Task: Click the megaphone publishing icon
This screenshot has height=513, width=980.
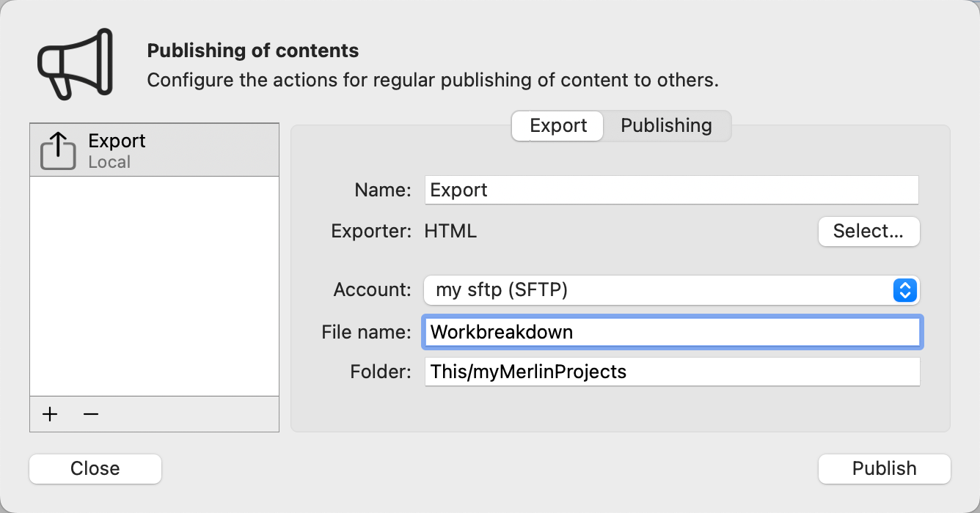Action: [73, 64]
